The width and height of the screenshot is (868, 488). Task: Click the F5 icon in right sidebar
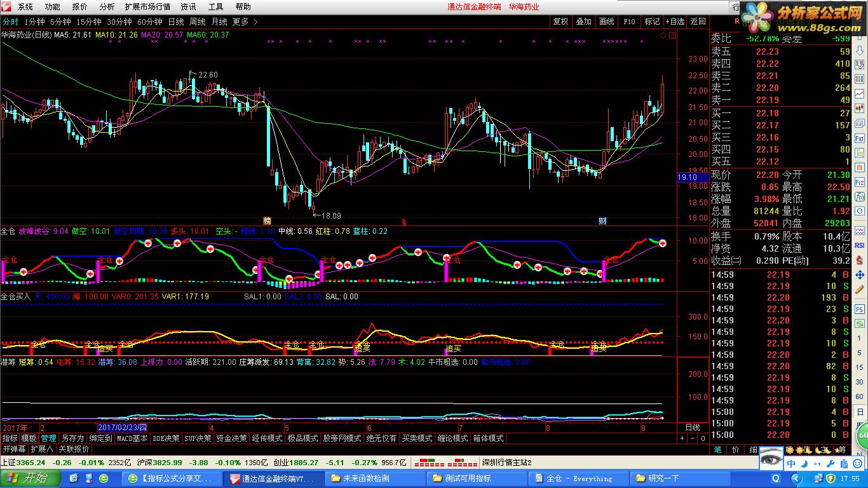[860, 309]
